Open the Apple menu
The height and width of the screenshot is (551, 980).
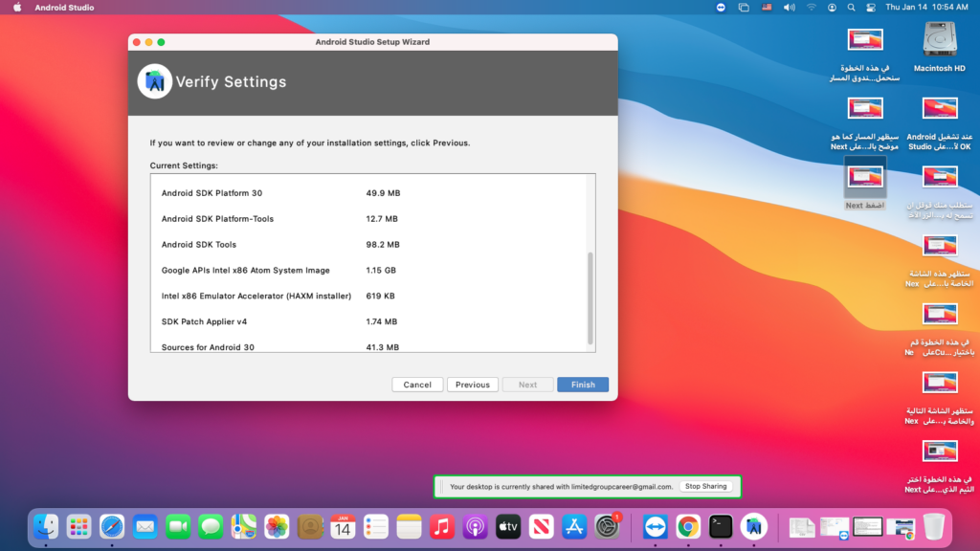(17, 8)
